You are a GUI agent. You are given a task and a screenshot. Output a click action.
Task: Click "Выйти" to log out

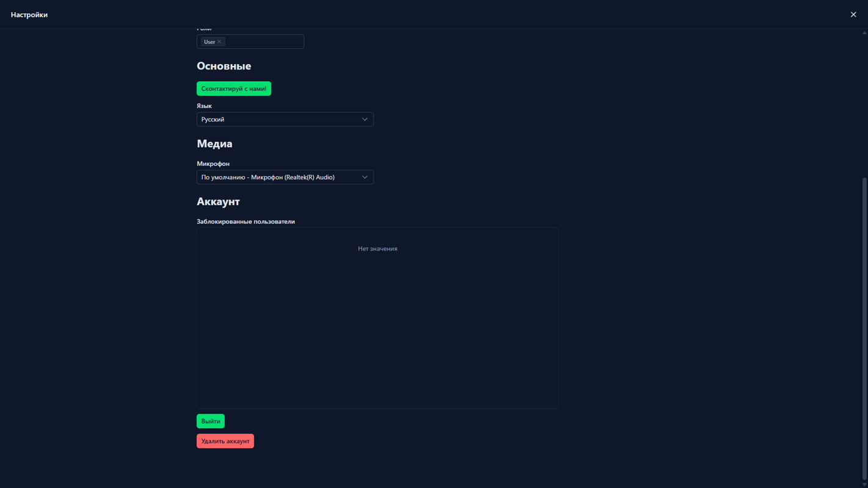[210, 421]
